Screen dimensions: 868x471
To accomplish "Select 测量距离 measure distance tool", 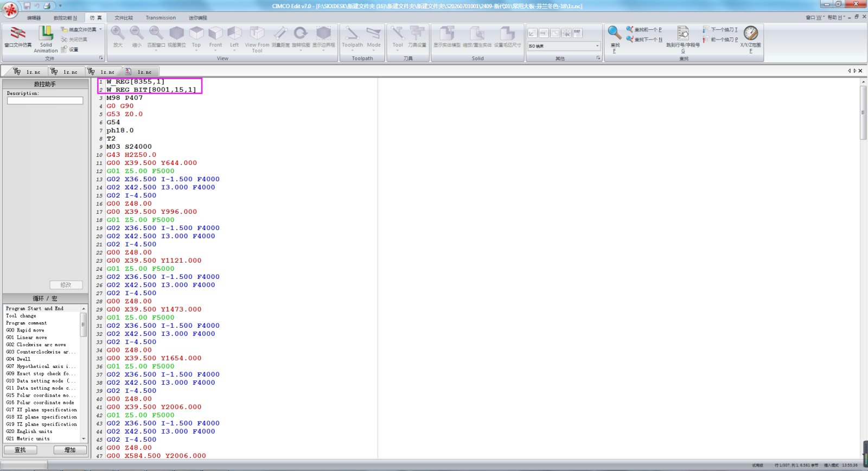I will [280, 37].
